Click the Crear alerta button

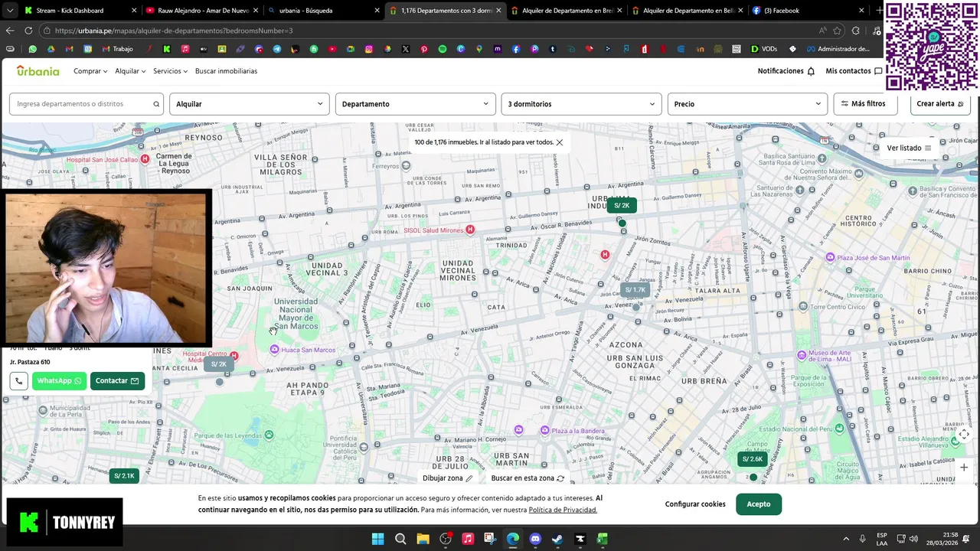pyautogui.click(x=940, y=104)
